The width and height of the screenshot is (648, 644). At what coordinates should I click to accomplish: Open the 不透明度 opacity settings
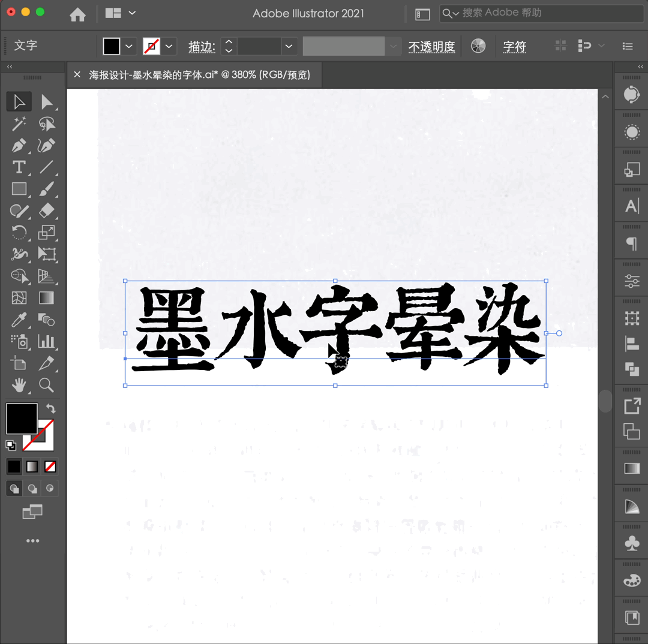click(x=432, y=46)
